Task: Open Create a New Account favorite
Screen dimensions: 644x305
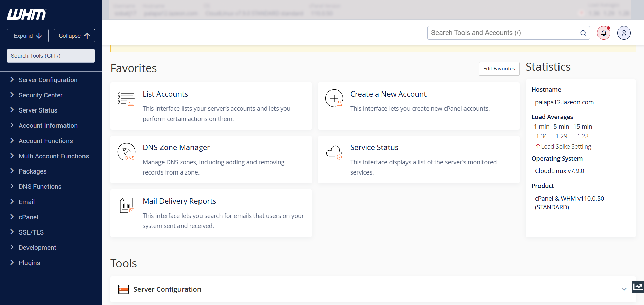Action: [x=419, y=106]
